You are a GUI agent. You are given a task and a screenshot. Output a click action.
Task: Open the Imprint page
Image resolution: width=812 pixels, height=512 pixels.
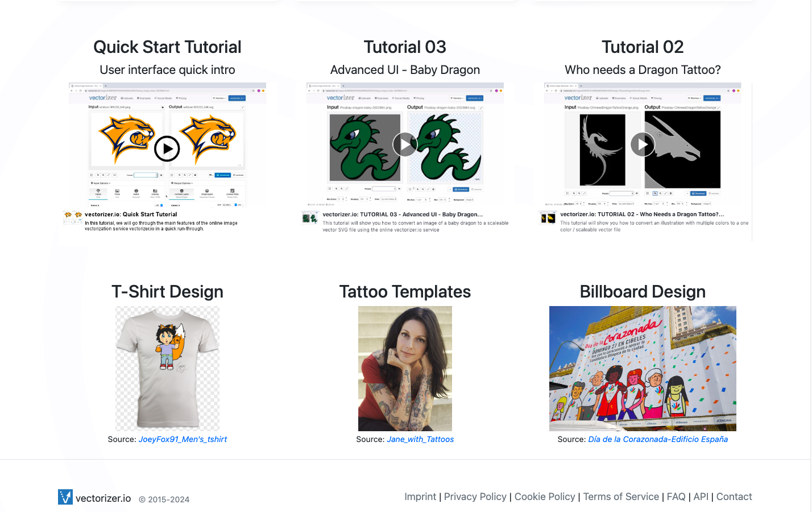(420, 497)
